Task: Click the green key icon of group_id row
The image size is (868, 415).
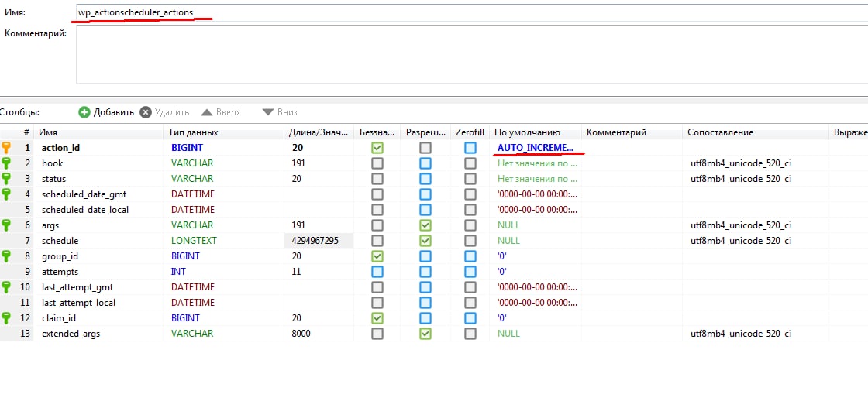Action: point(6,256)
